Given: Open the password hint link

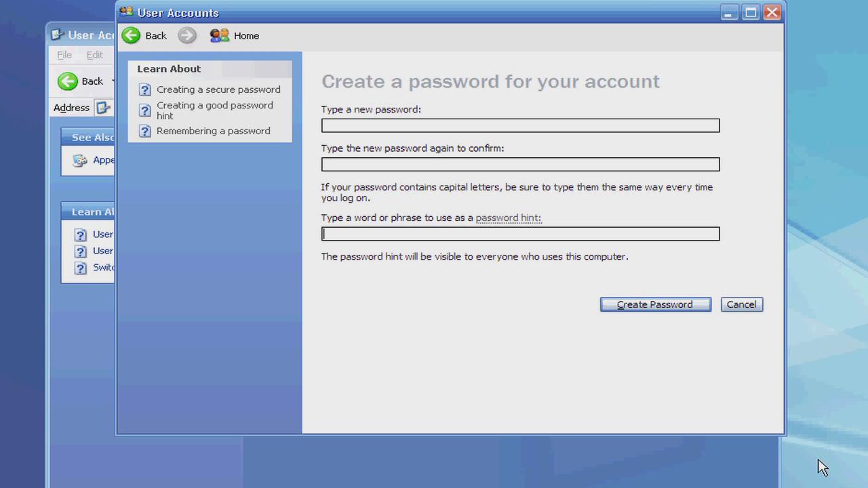Looking at the screenshot, I should 507,218.
